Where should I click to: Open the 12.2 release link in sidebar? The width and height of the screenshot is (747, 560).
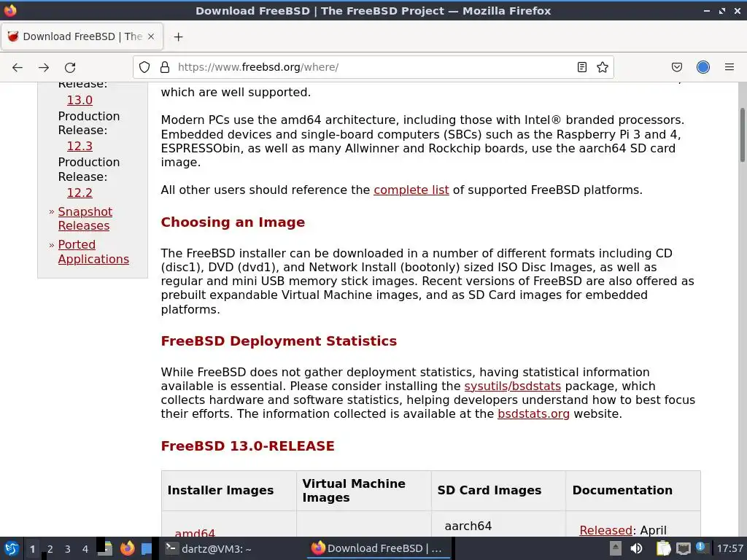80,192
